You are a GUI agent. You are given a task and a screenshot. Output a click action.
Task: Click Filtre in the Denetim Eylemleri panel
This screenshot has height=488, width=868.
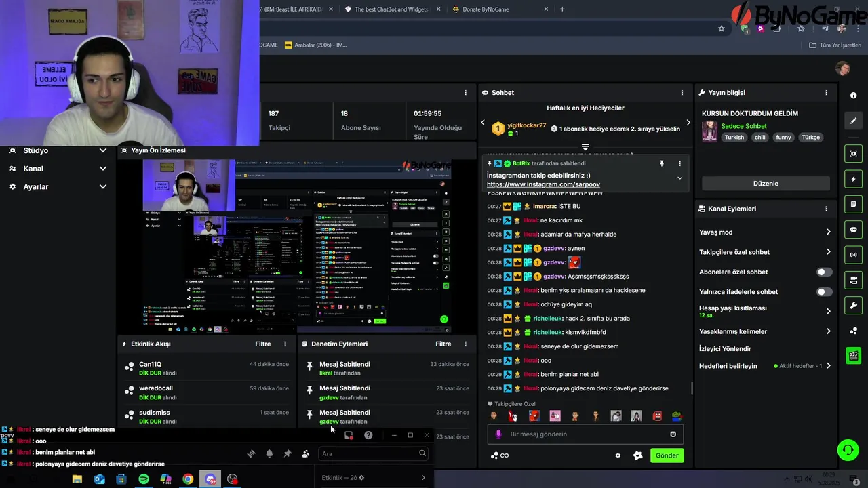(443, 344)
